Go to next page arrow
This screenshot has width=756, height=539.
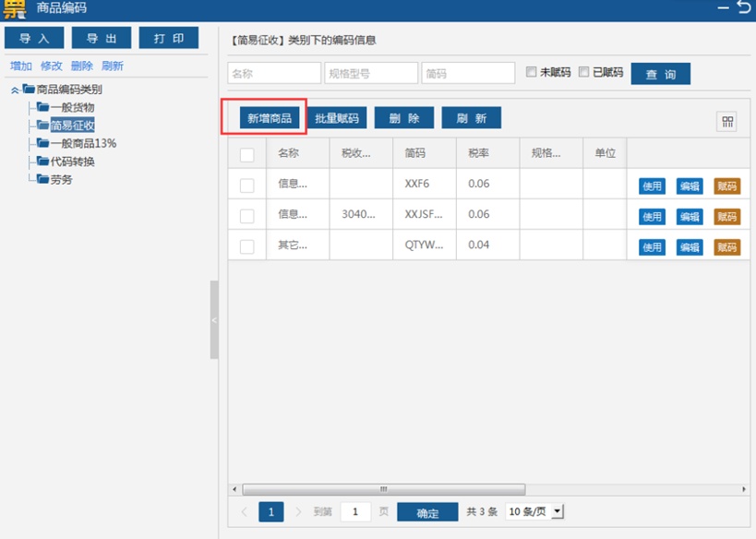coord(298,512)
